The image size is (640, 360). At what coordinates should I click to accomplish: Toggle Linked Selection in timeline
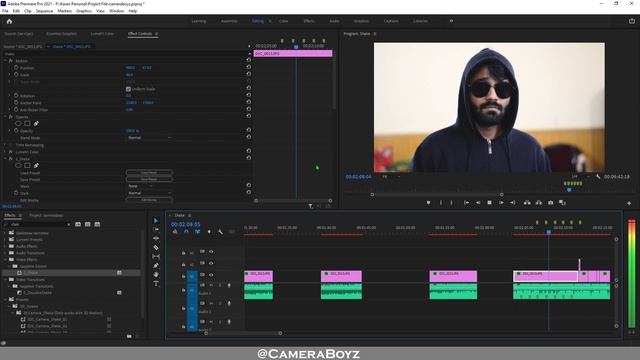(198, 232)
